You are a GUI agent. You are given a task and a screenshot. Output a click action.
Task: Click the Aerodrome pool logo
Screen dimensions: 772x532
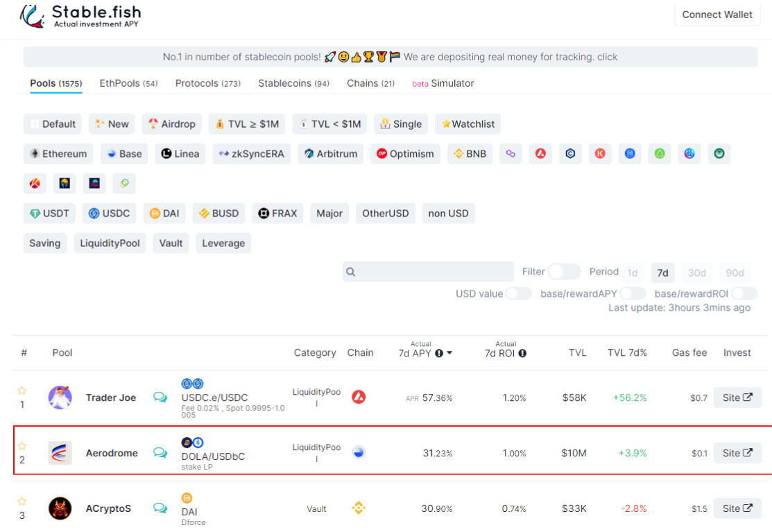[60, 453]
